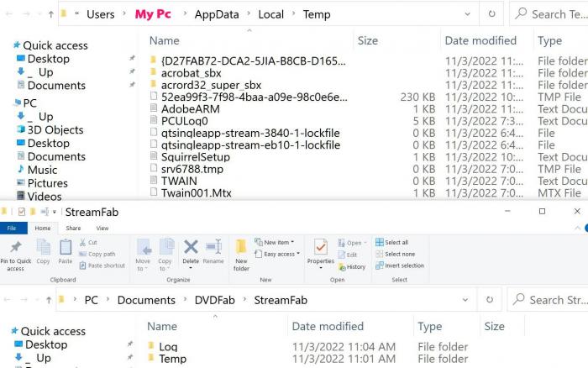Click the red Delete icon
Image resolution: width=588 pixels, height=368 pixels.
pos(191,247)
